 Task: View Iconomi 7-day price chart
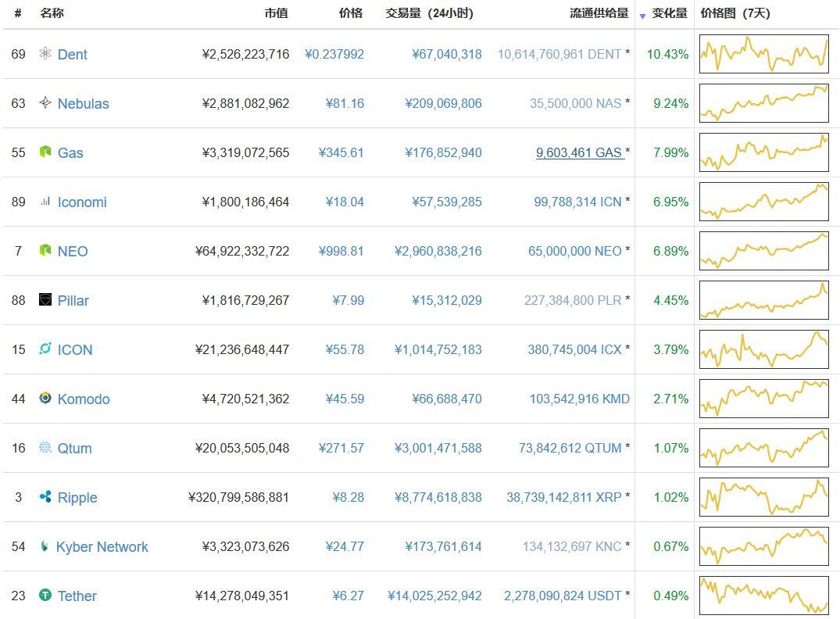[x=764, y=202]
